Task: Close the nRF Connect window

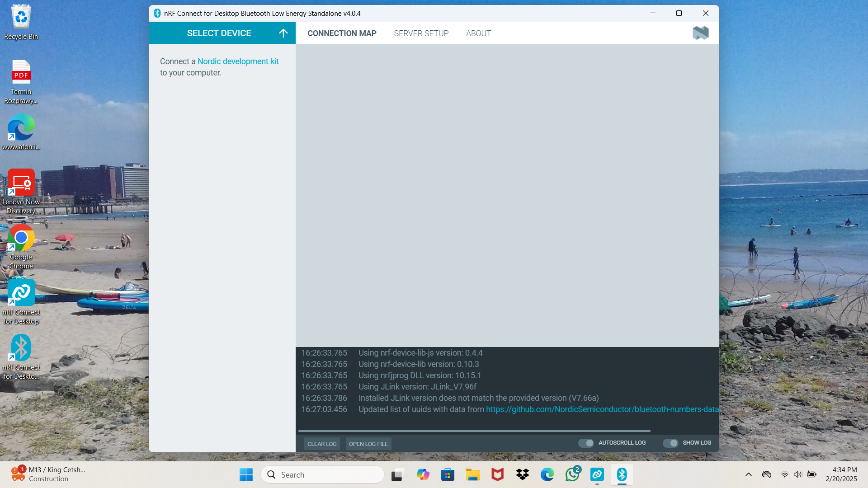Action: tap(706, 13)
